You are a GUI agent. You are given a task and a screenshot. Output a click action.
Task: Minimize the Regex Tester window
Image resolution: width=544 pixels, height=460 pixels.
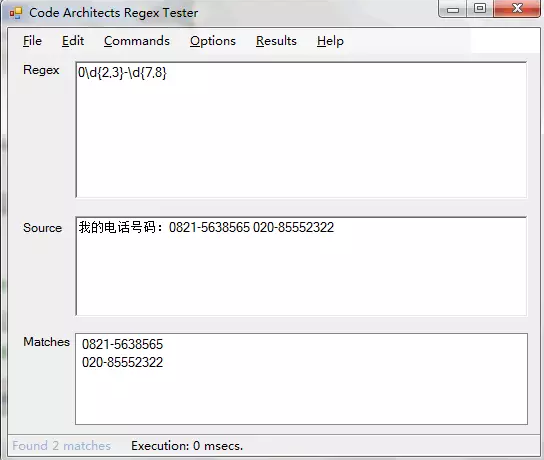tap(453, 9)
